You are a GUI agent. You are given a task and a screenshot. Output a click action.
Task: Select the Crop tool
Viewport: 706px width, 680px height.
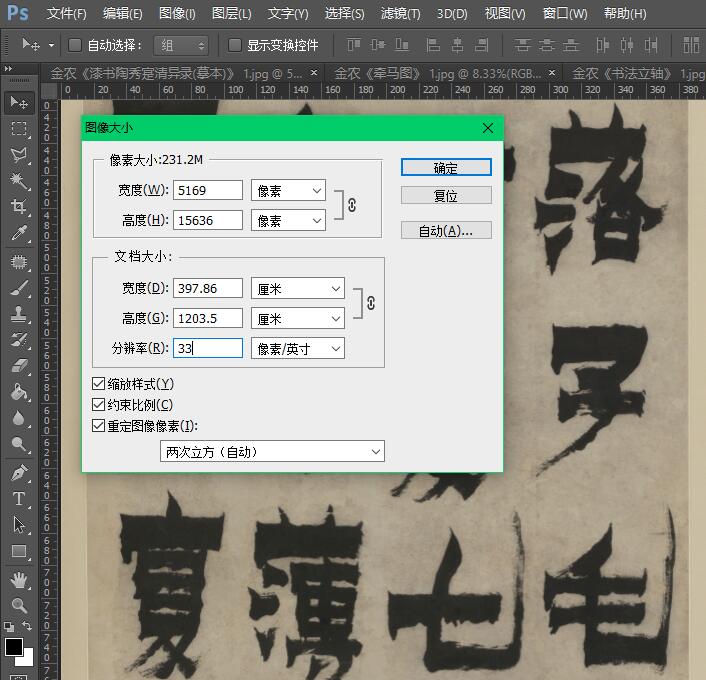pos(19,207)
